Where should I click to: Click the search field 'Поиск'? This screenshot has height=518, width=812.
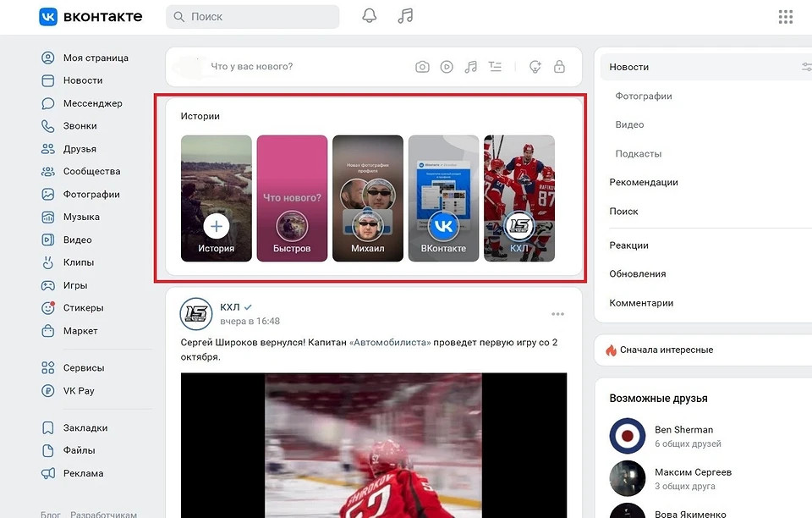click(253, 17)
